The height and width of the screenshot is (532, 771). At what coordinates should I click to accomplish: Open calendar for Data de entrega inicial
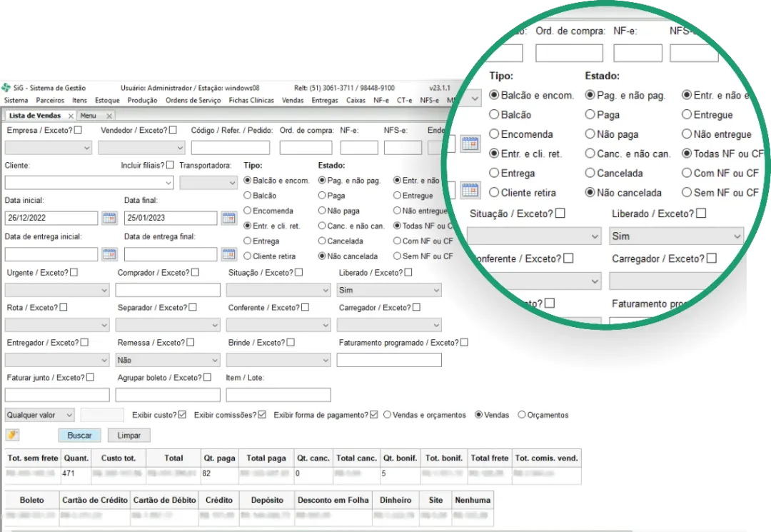point(109,254)
